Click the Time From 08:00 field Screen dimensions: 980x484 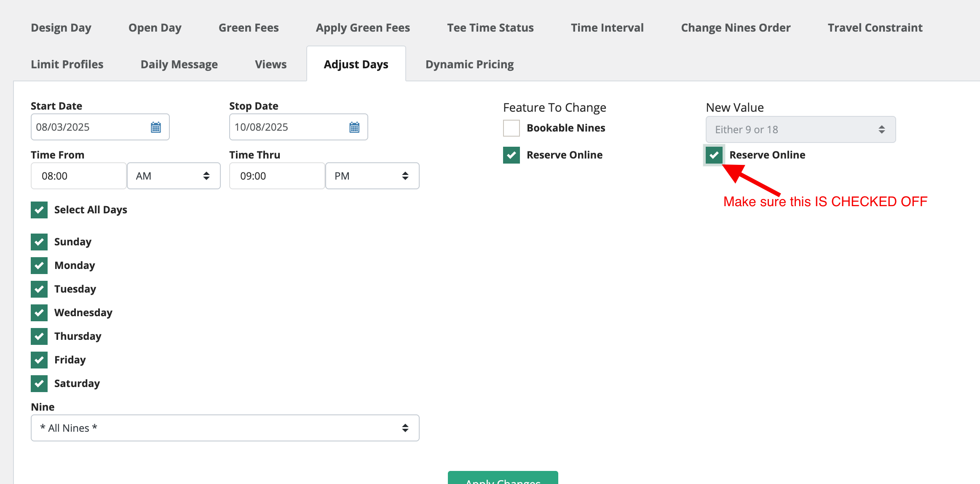pyautogui.click(x=79, y=176)
